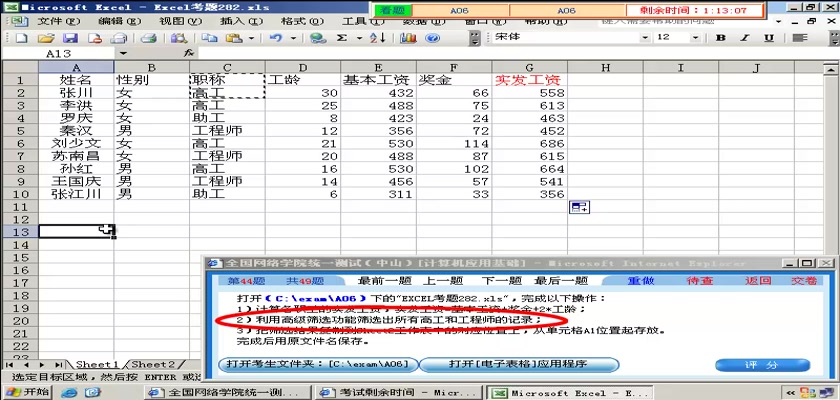Click the Permission document icon
The image size is (840, 400).
point(95,38)
